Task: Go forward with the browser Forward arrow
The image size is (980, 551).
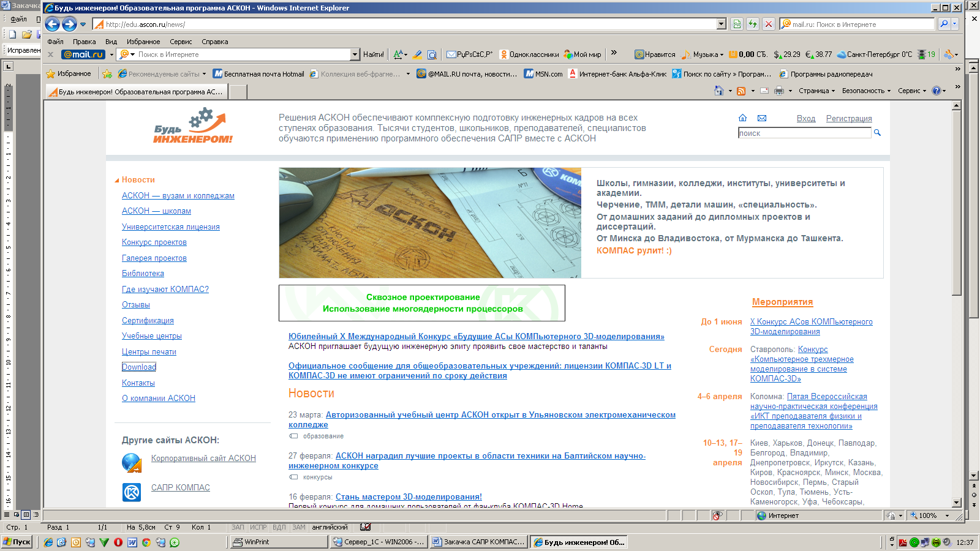Action: pos(69,24)
